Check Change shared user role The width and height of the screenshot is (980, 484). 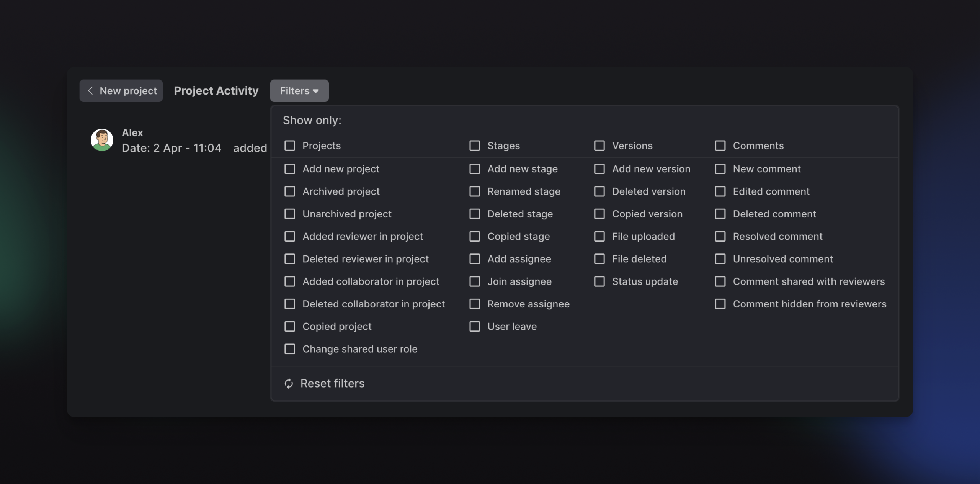[x=290, y=349]
